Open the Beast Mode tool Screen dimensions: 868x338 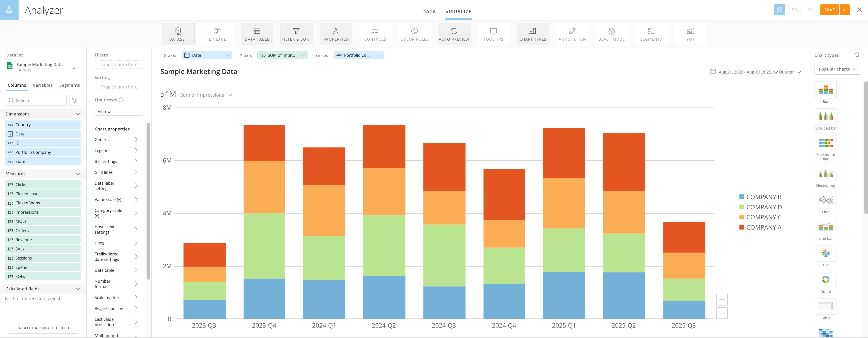(611, 34)
